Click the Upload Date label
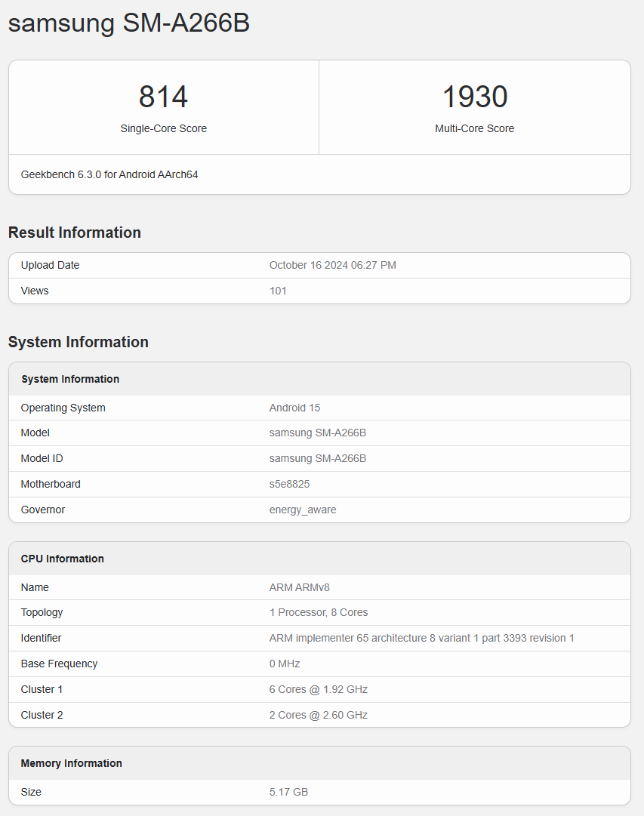This screenshot has height=816, width=644. [50, 266]
